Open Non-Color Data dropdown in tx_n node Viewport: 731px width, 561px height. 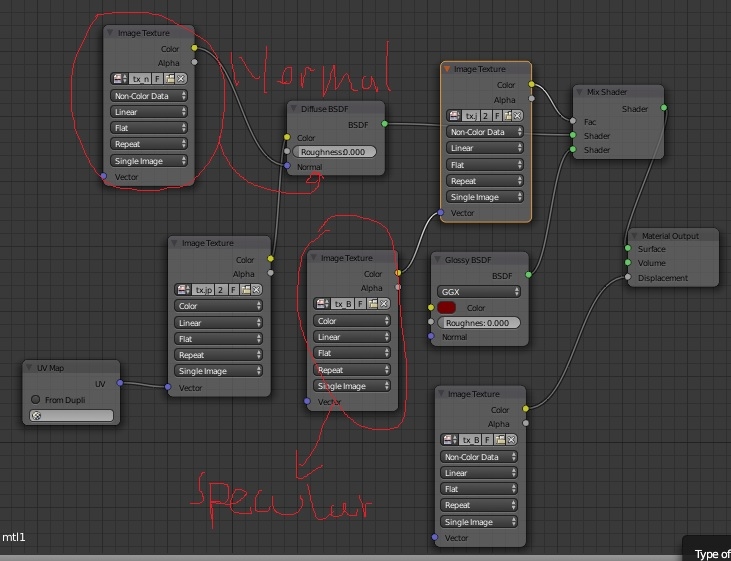point(149,96)
